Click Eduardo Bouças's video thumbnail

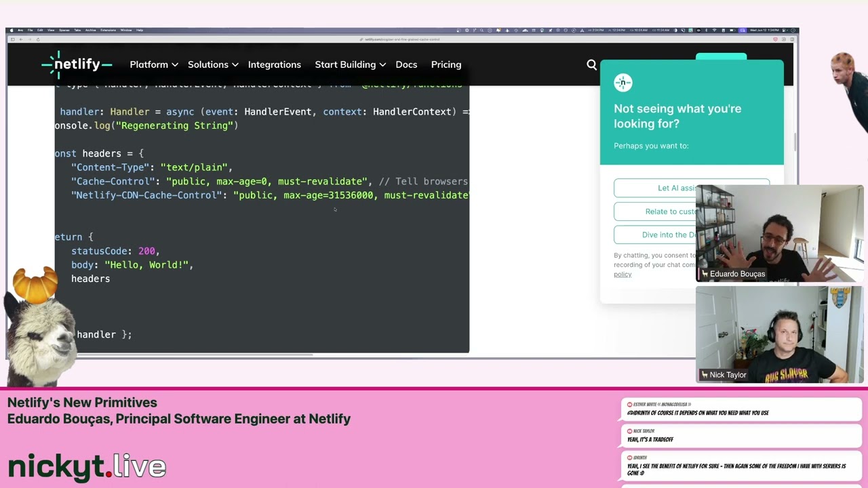tap(779, 233)
